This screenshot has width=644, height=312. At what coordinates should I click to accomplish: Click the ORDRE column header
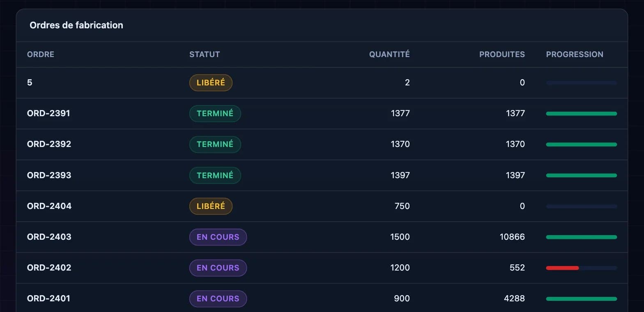point(41,54)
